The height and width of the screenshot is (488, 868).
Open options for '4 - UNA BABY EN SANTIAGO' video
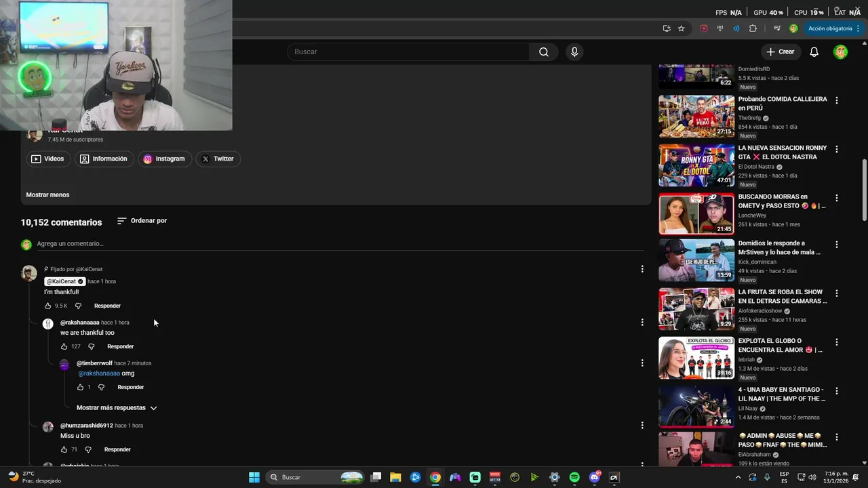click(837, 391)
